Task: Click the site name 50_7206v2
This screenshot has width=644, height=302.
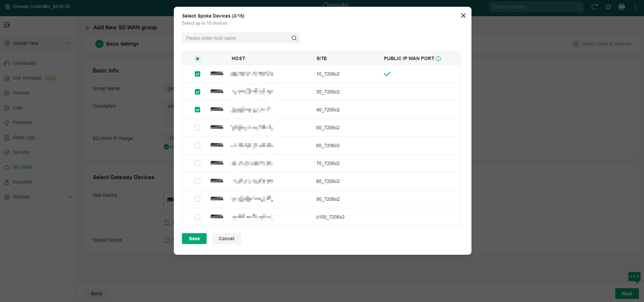Action: (328, 128)
